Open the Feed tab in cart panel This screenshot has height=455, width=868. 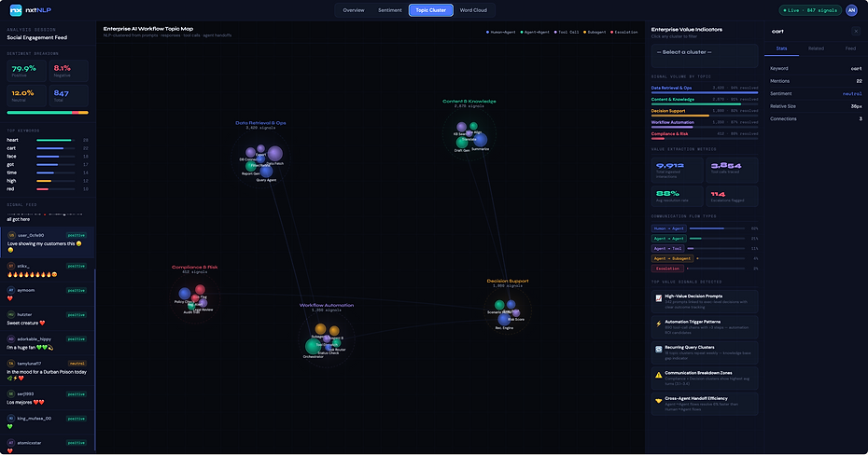[x=850, y=48]
